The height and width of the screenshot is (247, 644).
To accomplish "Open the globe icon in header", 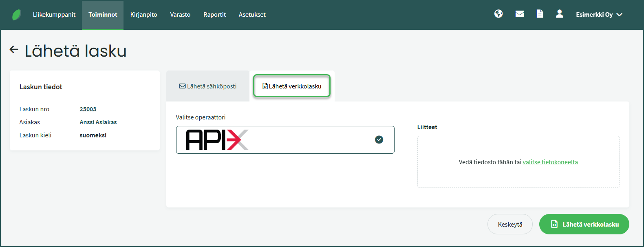I will click(x=498, y=14).
